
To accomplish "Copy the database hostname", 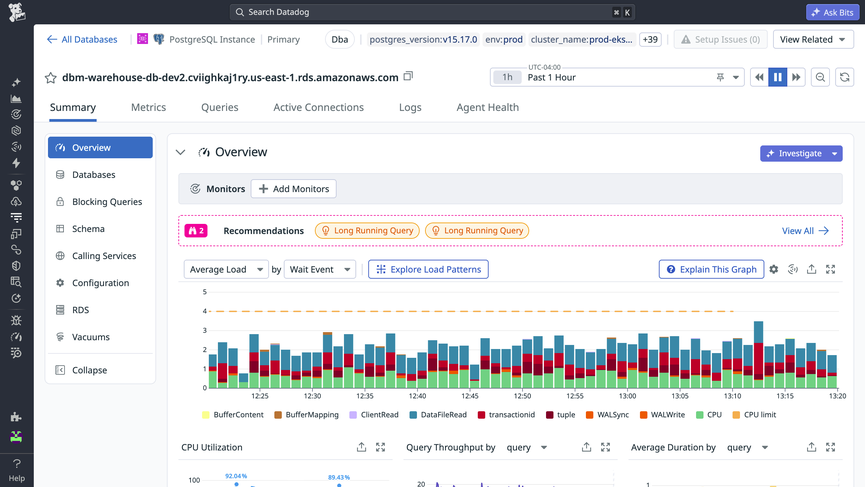I will click(408, 76).
